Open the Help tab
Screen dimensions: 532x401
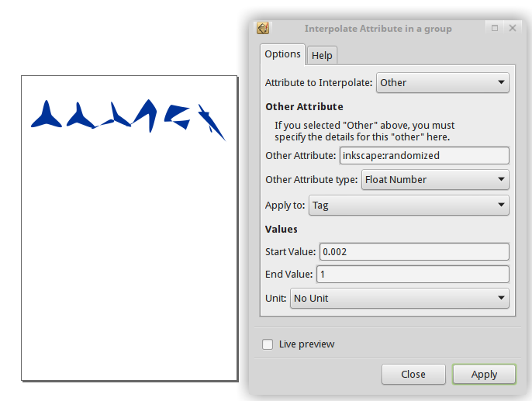pos(322,55)
